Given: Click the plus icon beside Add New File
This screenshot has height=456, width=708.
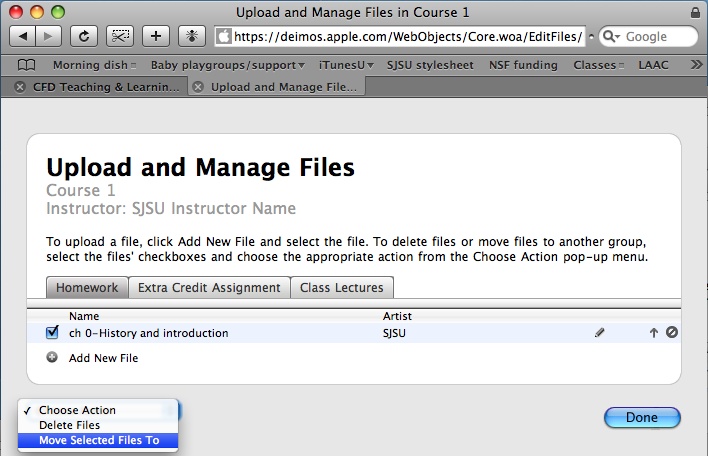Looking at the screenshot, I should point(52,357).
